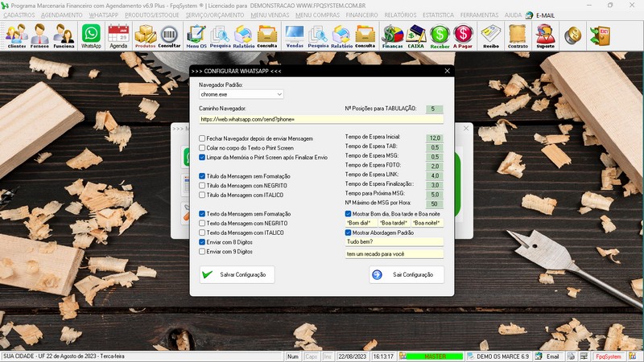Click the Boa tarde! greeting field
Viewport: 644px width, 362px height.
394,223
